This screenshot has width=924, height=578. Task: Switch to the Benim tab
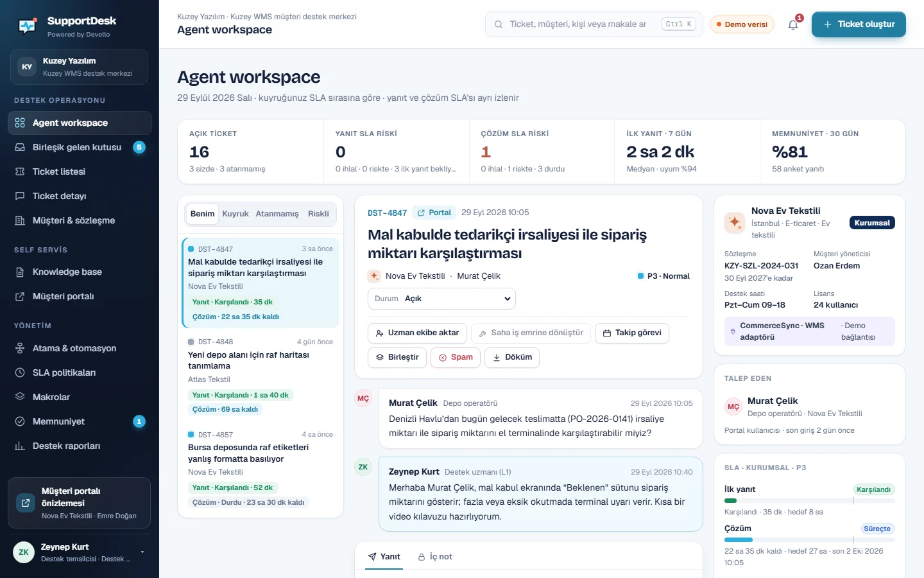[x=202, y=214]
